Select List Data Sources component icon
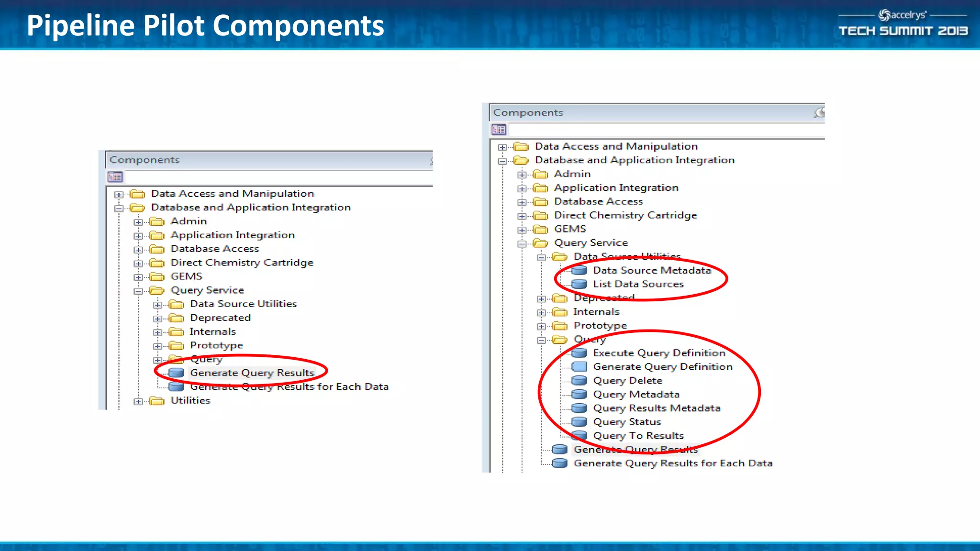The height and width of the screenshot is (551, 980). 579,285
